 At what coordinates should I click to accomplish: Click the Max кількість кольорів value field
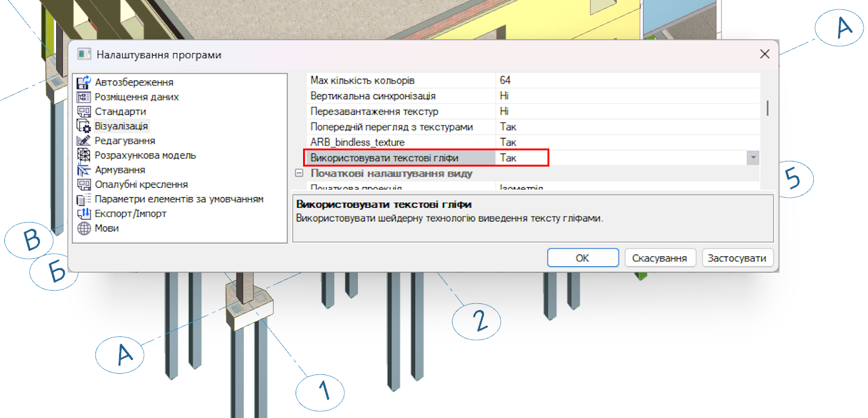click(x=627, y=81)
